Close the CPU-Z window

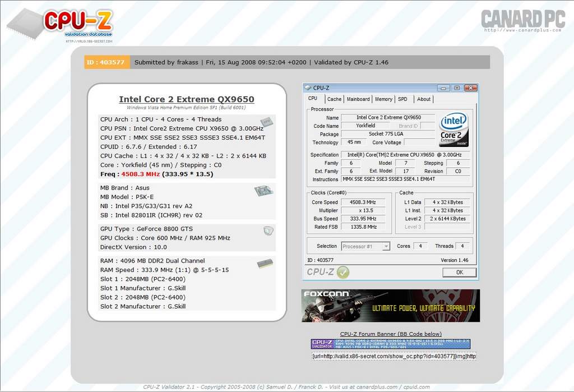(471, 88)
